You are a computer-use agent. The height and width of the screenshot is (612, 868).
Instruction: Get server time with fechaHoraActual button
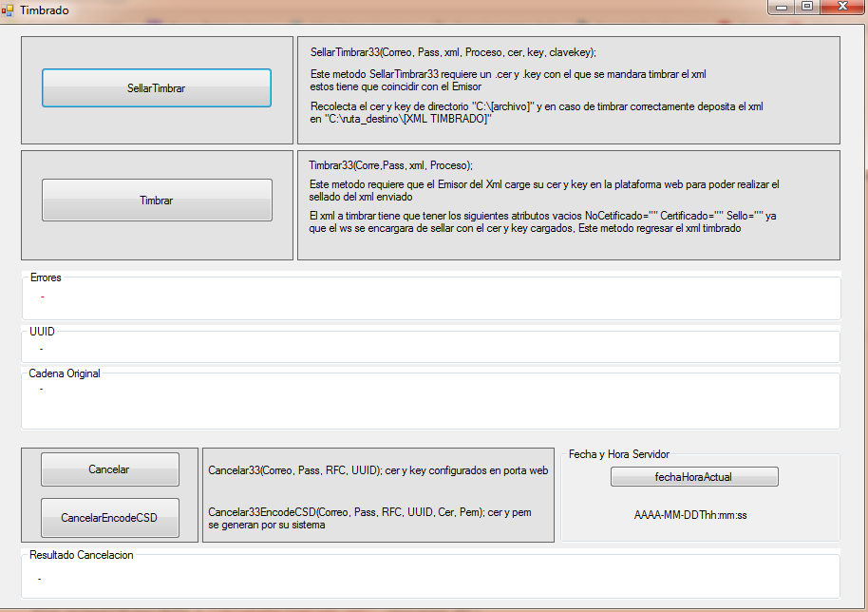(694, 477)
